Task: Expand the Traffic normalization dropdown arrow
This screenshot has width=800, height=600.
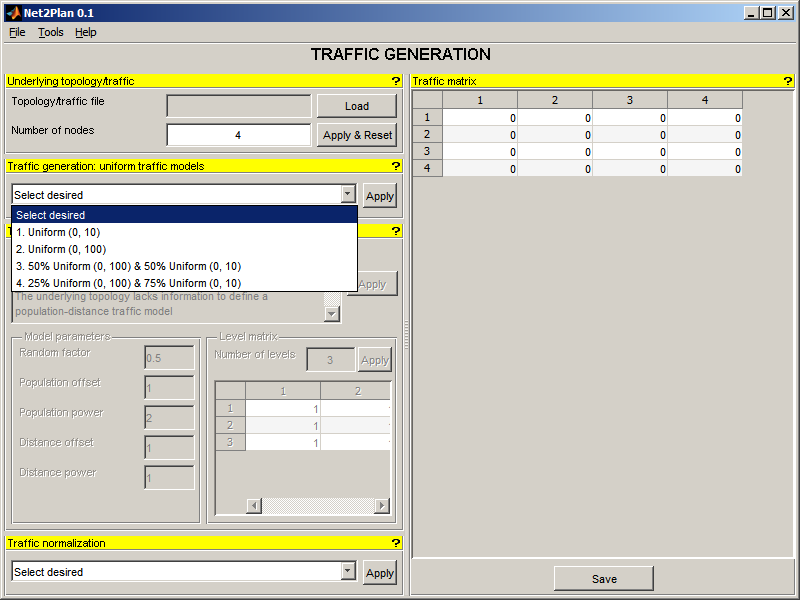Action: point(348,571)
